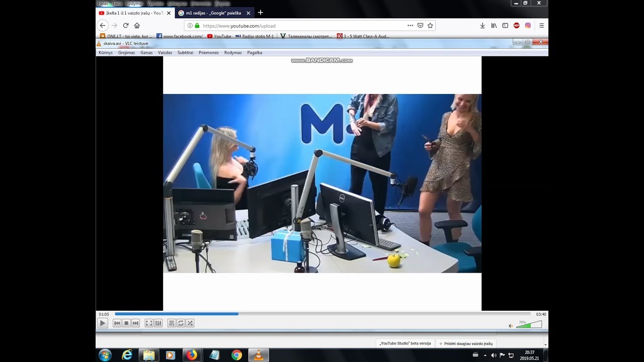This screenshot has height=362, width=644.
Task: Seek on the VLC progress bar
Action: (323, 314)
